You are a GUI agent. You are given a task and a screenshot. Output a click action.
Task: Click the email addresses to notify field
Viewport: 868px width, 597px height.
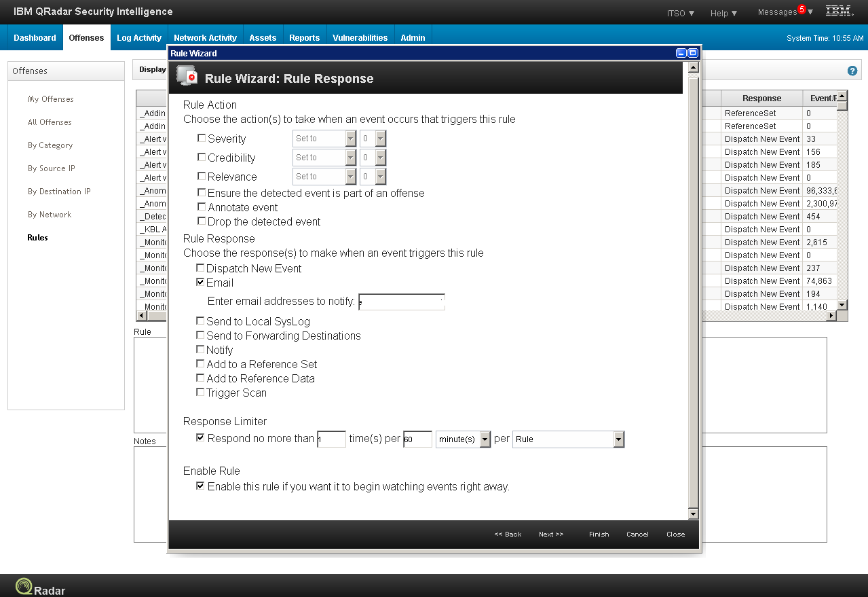402,302
